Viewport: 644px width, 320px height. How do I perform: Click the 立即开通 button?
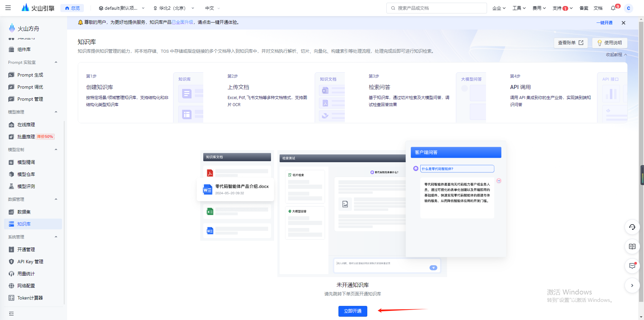(353, 311)
